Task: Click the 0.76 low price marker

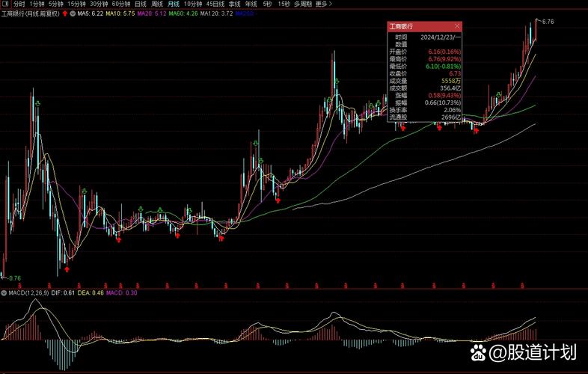Action: click(13, 278)
